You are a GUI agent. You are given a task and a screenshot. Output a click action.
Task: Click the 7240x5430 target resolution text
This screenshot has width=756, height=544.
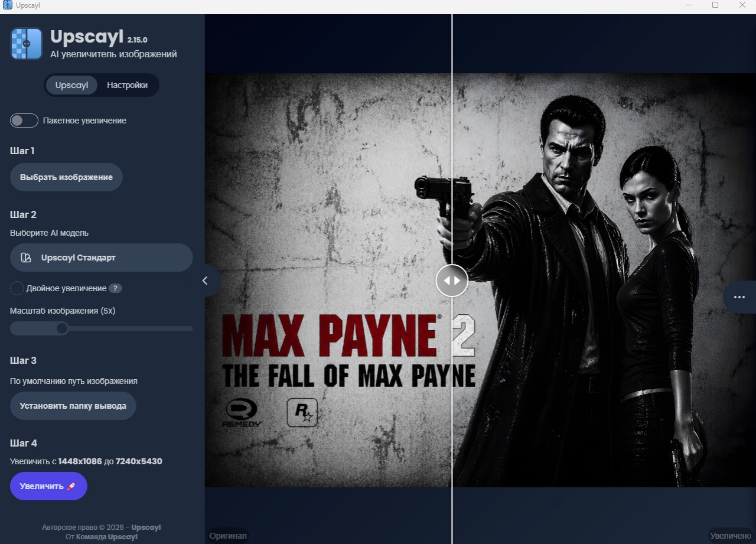tap(139, 461)
